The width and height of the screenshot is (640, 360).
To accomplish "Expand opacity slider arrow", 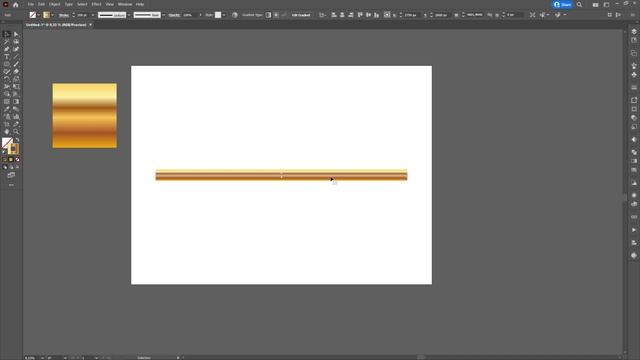I will (x=200, y=15).
